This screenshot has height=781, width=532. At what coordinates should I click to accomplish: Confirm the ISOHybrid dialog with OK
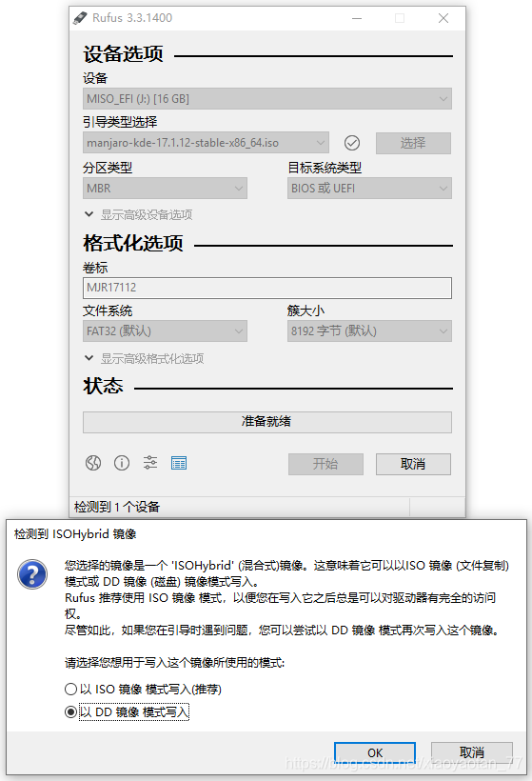click(375, 752)
